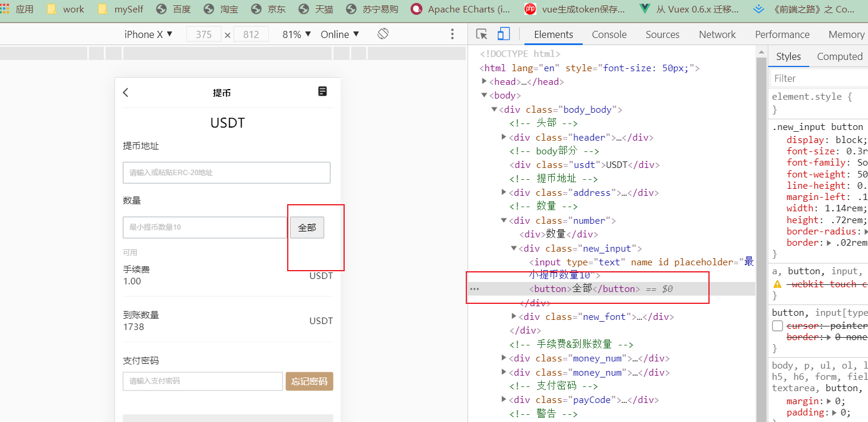This screenshot has height=422, width=868.
Task: Click the ellipsis beside selected button node
Action: pyautogui.click(x=475, y=289)
